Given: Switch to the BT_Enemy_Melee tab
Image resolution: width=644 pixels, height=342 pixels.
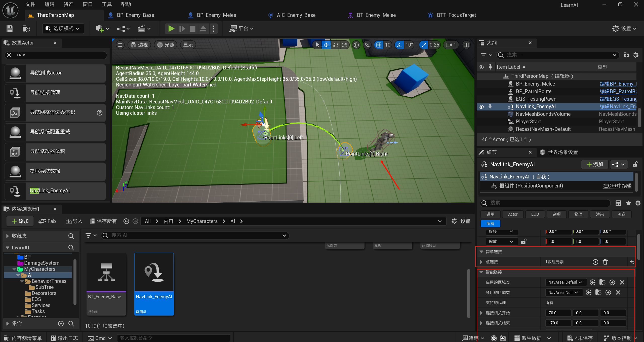Looking at the screenshot, I should [x=376, y=15].
